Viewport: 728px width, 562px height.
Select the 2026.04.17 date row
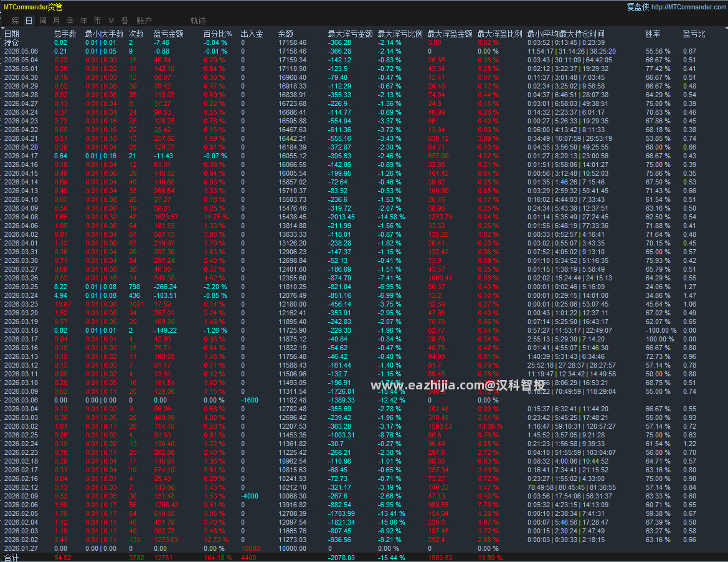[21, 156]
